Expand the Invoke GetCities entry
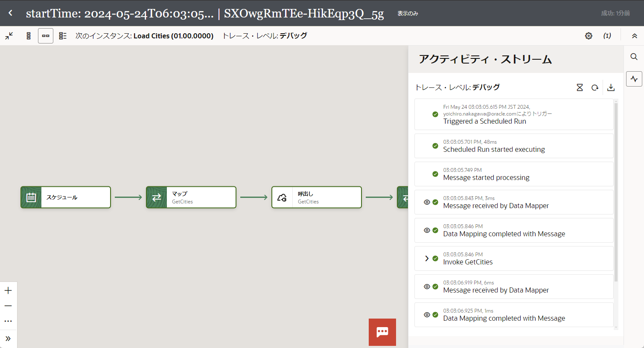The width and height of the screenshot is (644, 348). click(426, 258)
